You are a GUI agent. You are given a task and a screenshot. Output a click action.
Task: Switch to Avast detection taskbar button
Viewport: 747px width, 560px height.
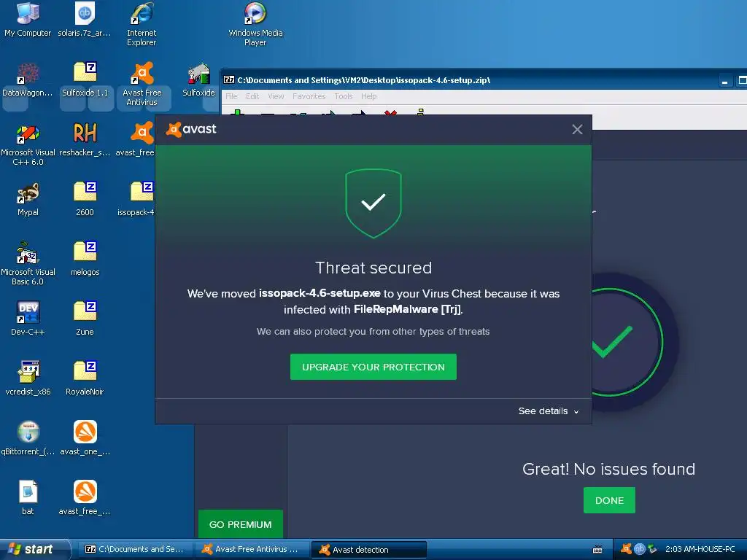(368, 550)
